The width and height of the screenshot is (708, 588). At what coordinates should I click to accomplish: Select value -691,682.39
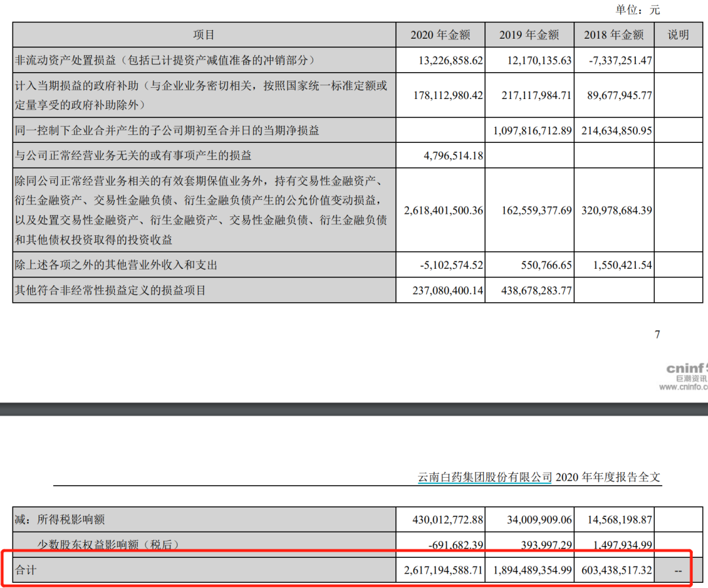[x=456, y=545]
